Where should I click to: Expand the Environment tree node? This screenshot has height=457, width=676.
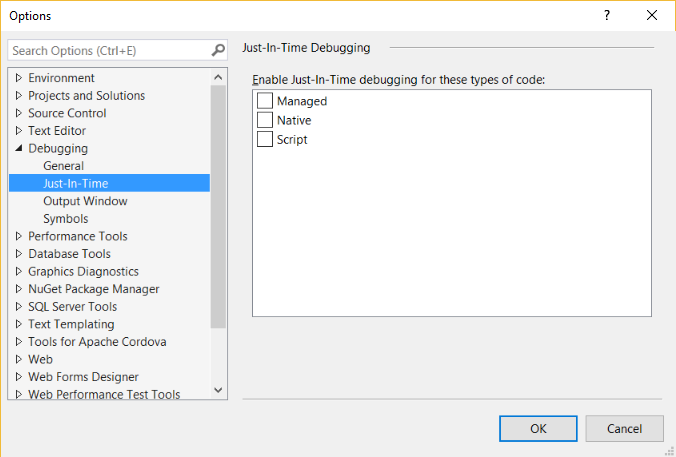[x=19, y=78]
